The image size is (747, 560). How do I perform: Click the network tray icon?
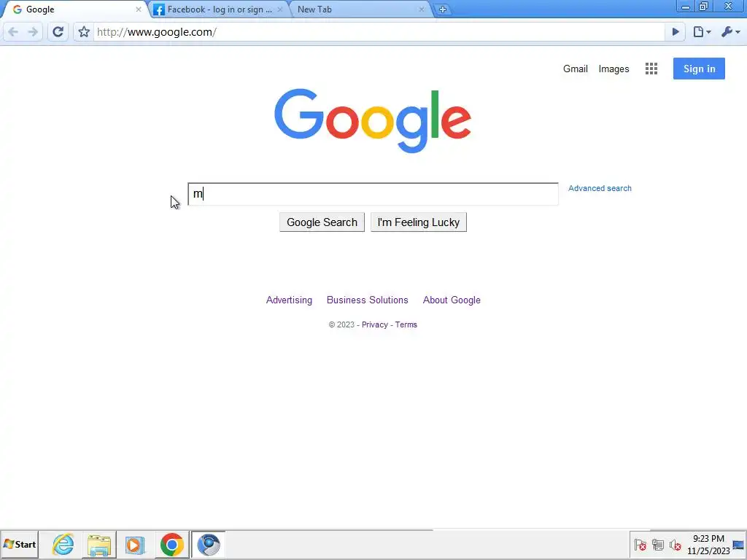[658, 545]
